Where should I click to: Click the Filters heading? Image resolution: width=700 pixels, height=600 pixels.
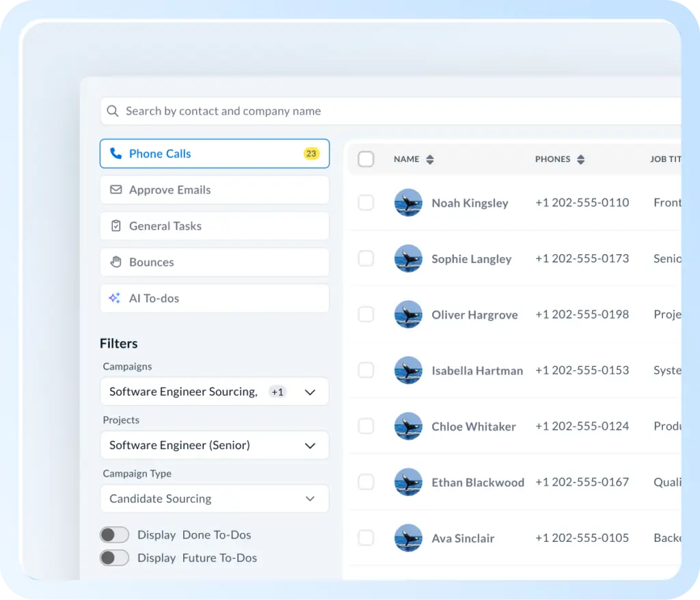click(x=119, y=343)
